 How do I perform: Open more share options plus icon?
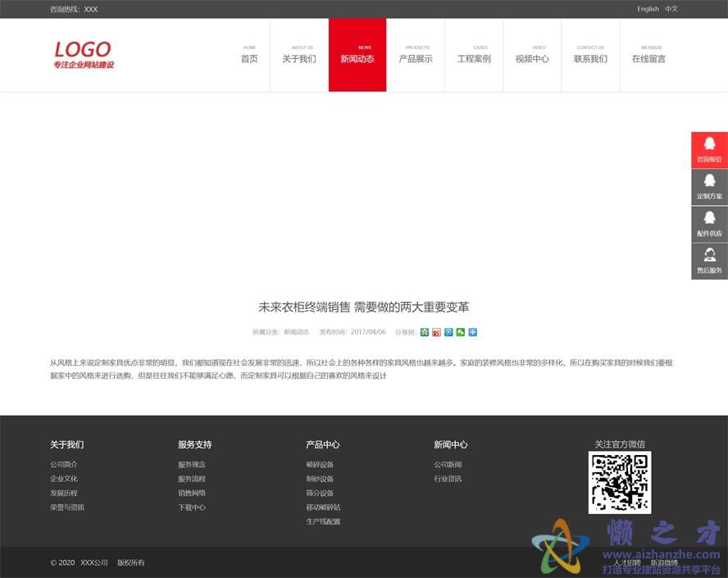473,332
